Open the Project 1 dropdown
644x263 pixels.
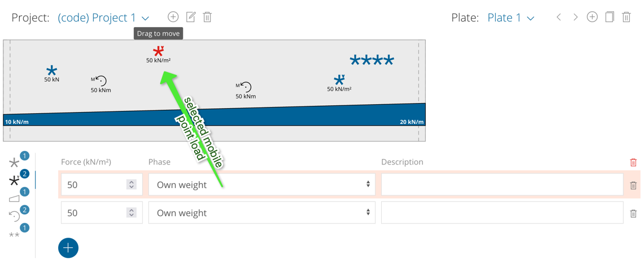[x=103, y=18]
